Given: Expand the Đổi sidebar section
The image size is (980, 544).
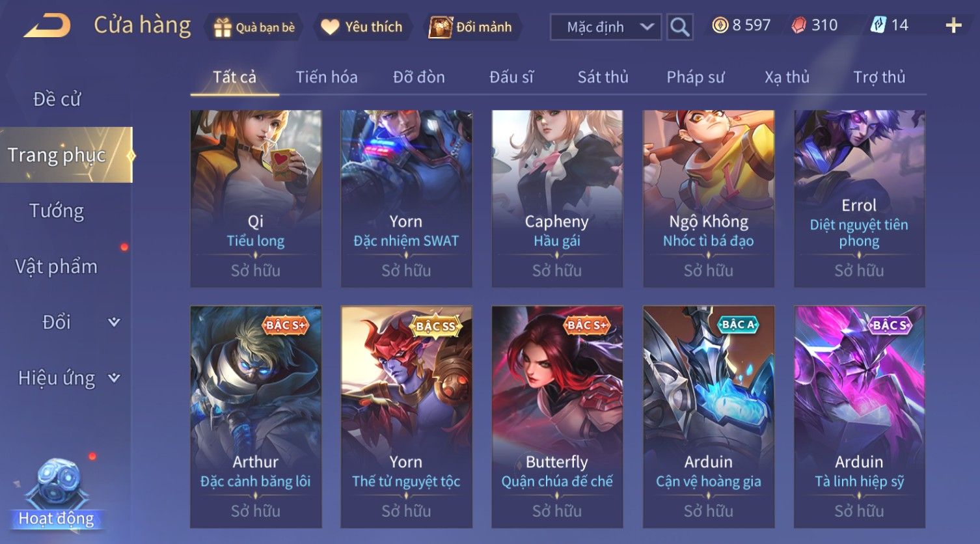Looking at the screenshot, I should click(x=115, y=322).
